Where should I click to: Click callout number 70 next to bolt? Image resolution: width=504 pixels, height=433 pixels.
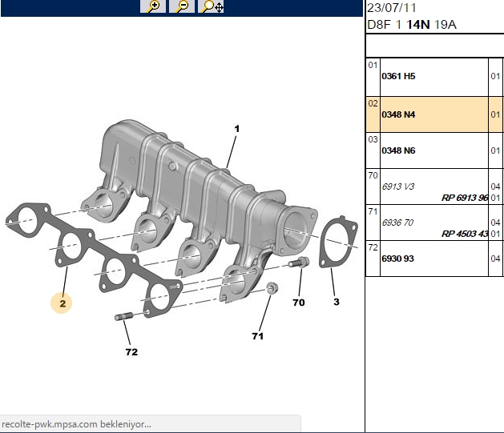(x=299, y=303)
